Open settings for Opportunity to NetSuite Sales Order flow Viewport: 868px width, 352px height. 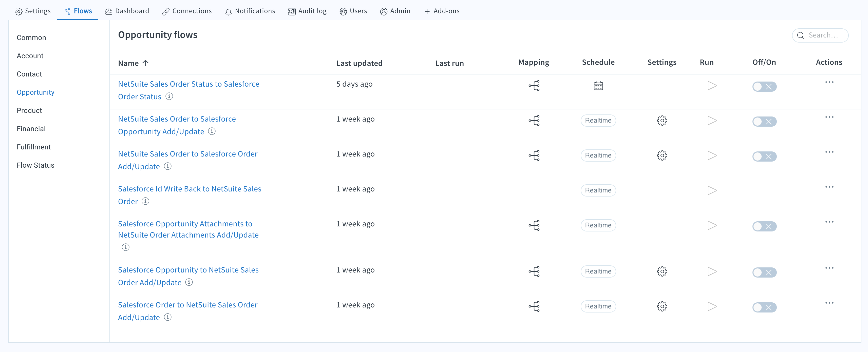pyautogui.click(x=662, y=271)
